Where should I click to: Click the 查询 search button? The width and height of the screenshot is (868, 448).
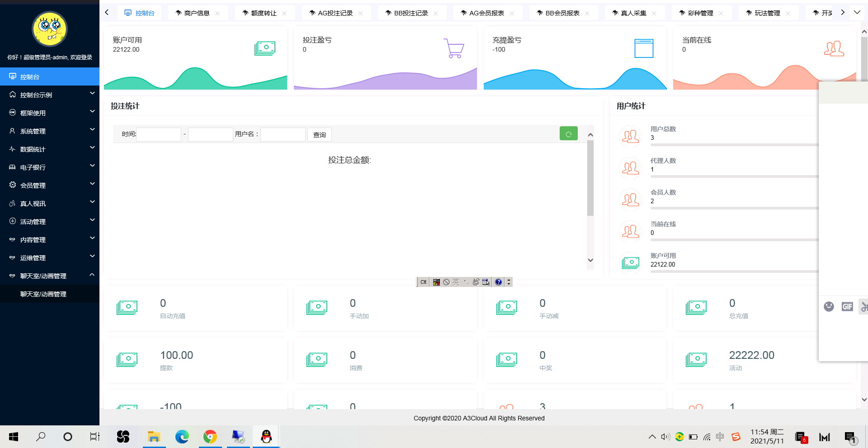(x=320, y=135)
